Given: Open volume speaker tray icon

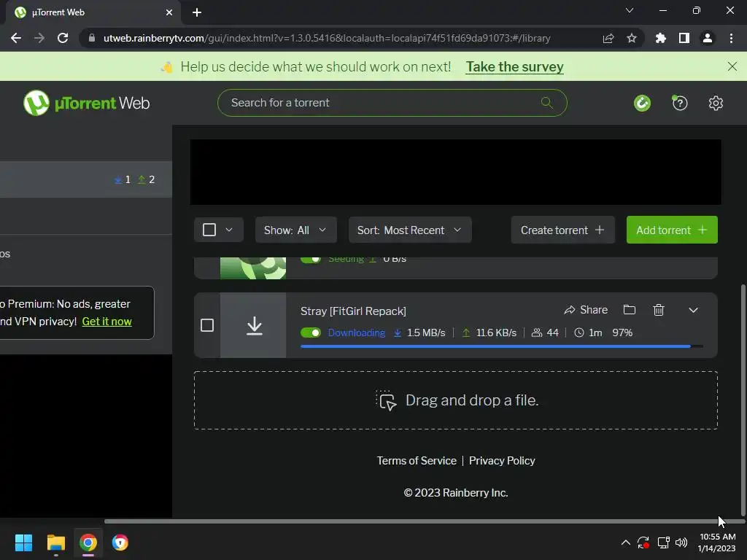Looking at the screenshot, I should click(x=681, y=542).
